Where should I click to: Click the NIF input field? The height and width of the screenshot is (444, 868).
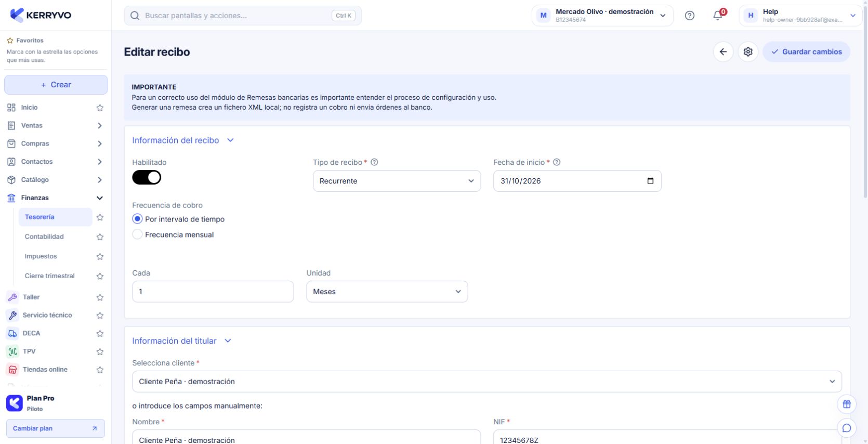point(667,437)
